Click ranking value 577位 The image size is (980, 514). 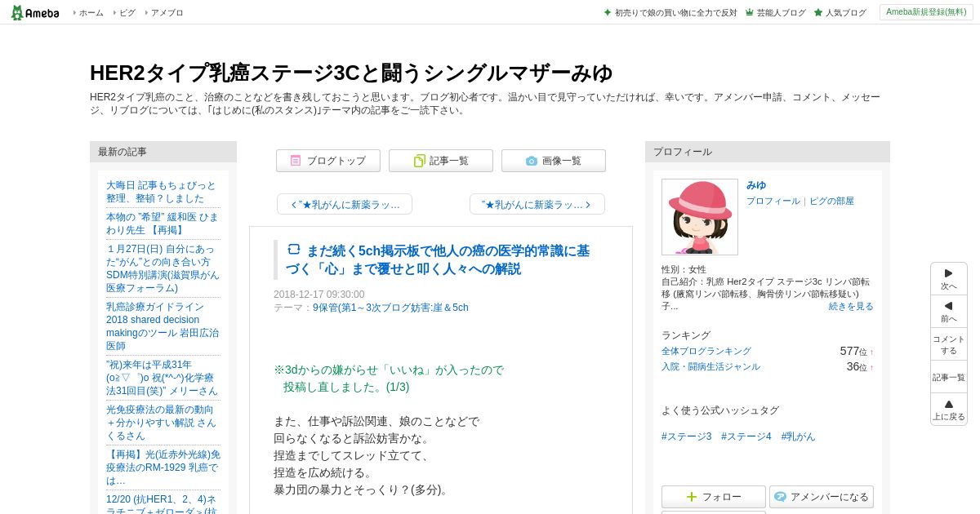pos(853,351)
